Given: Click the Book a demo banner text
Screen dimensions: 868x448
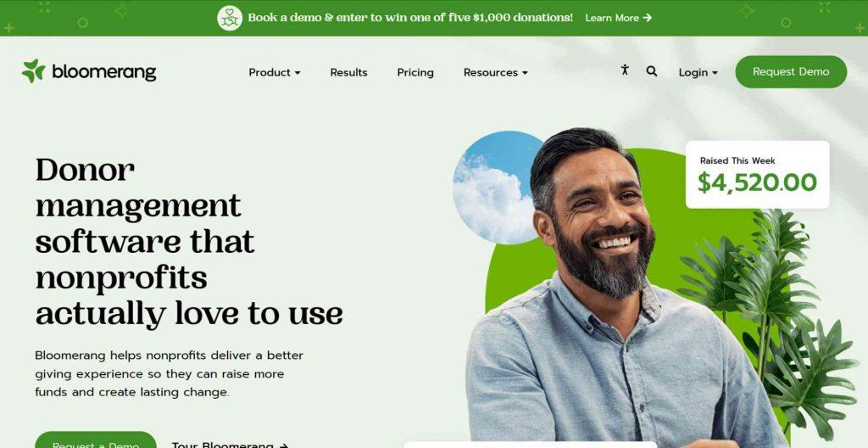Looking at the screenshot, I should pos(410,18).
